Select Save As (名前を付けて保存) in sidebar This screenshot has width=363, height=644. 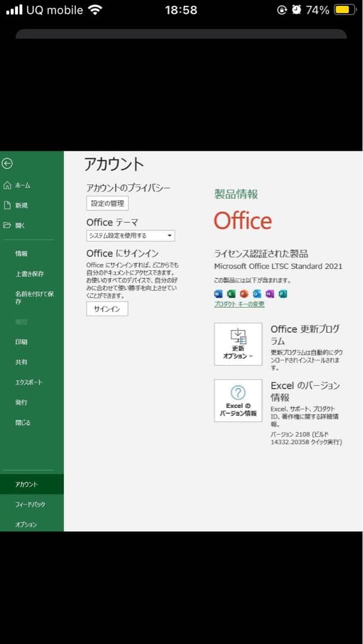pyautogui.click(x=34, y=298)
